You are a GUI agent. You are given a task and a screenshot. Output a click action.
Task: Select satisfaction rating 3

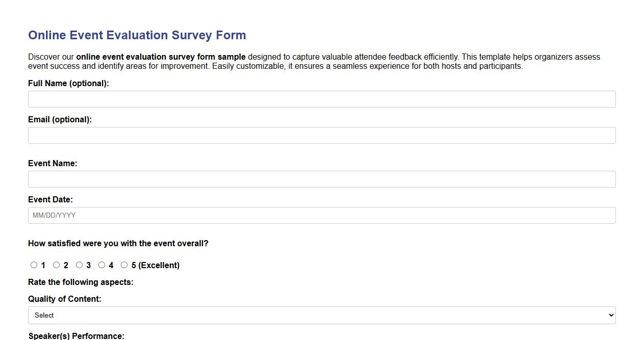79,265
